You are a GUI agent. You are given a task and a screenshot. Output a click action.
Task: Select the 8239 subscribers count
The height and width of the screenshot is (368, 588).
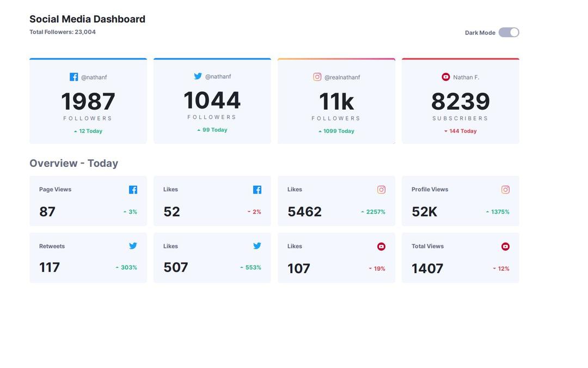point(460,102)
